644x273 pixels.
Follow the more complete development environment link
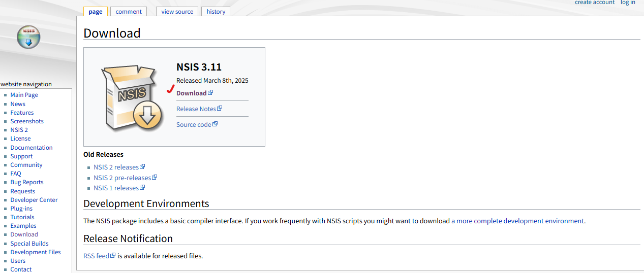[x=518, y=221]
